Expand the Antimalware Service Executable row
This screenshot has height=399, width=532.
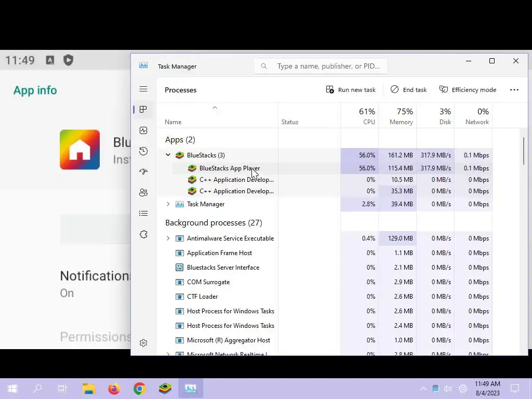(x=168, y=238)
